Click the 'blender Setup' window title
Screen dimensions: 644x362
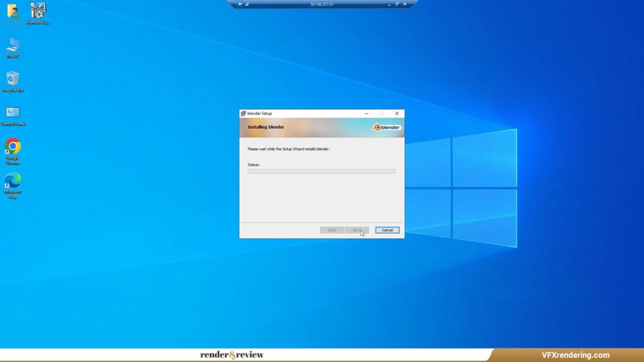(x=260, y=113)
